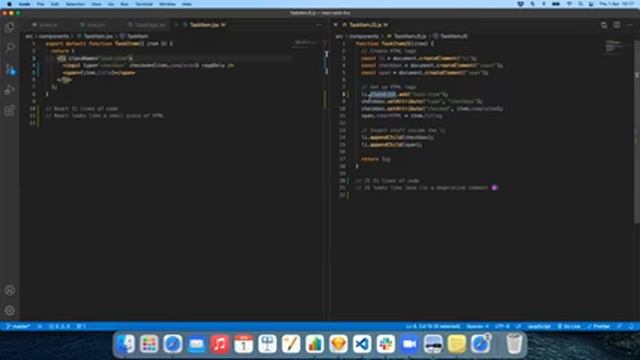The height and width of the screenshot is (360, 640).
Task: Click the components breadcrumb in left editor
Action: (x=54, y=36)
